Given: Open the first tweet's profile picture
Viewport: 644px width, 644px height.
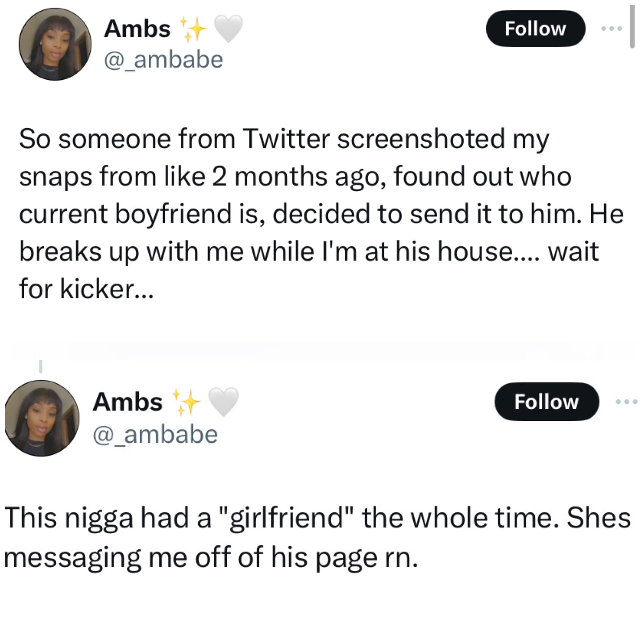Looking at the screenshot, I should pyautogui.click(x=55, y=44).
